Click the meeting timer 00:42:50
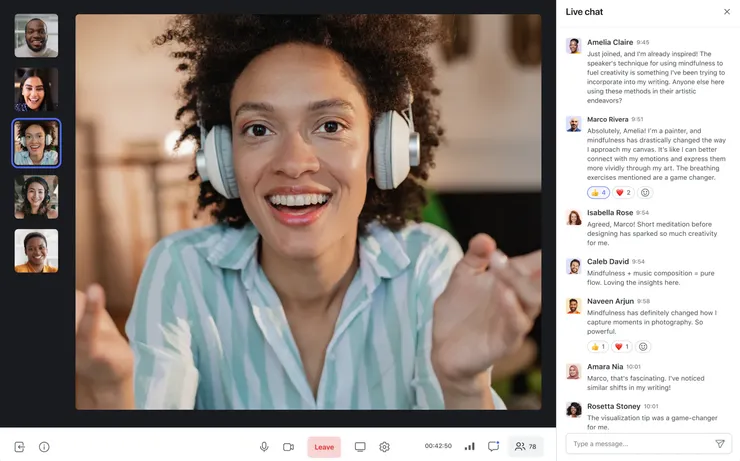Screen dimensions: 740x461 438,446
